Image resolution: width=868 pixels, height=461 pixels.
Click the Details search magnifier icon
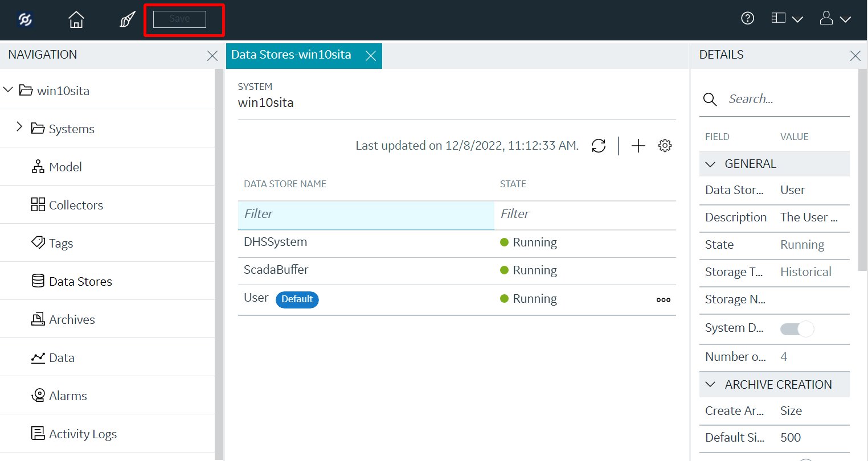(x=710, y=100)
